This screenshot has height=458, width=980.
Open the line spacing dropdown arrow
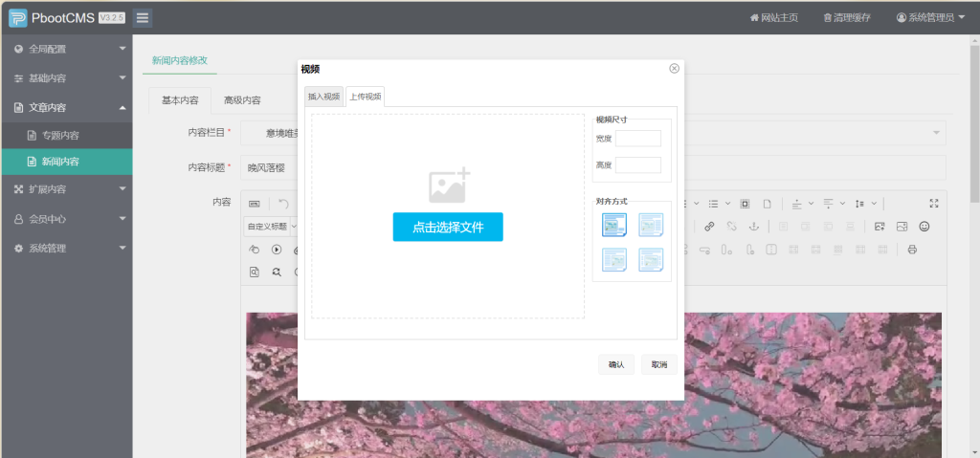click(x=875, y=204)
